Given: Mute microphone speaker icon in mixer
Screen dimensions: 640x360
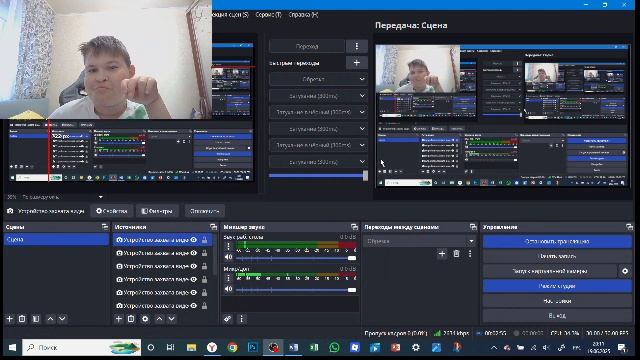Looking at the screenshot, I should [x=228, y=289].
